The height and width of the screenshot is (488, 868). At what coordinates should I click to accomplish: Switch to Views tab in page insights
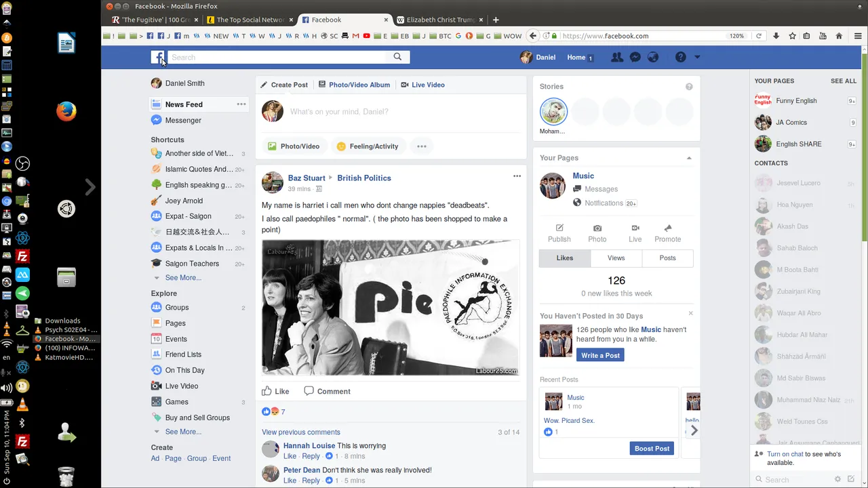coord(616,258)
